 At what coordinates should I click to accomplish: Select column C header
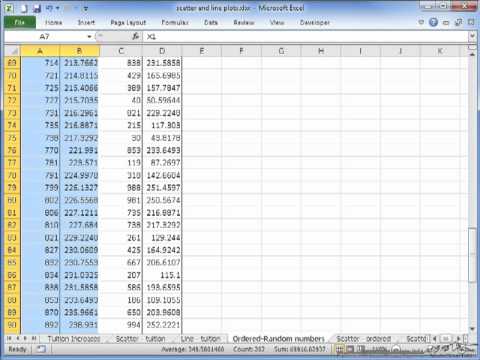coord(121,51)
